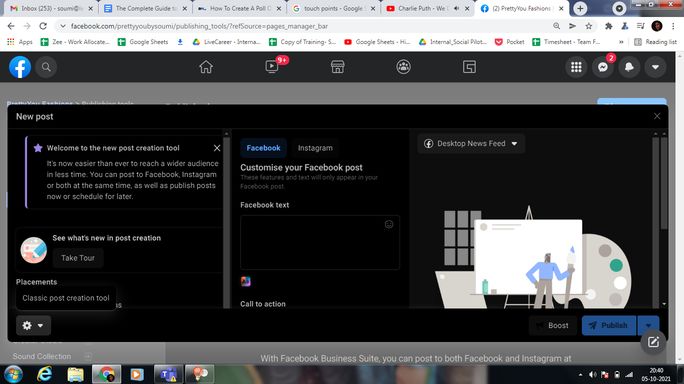This screenshot has width=684, height=384.
Task: Open a new Chrome tab
Action: point(580,8)
